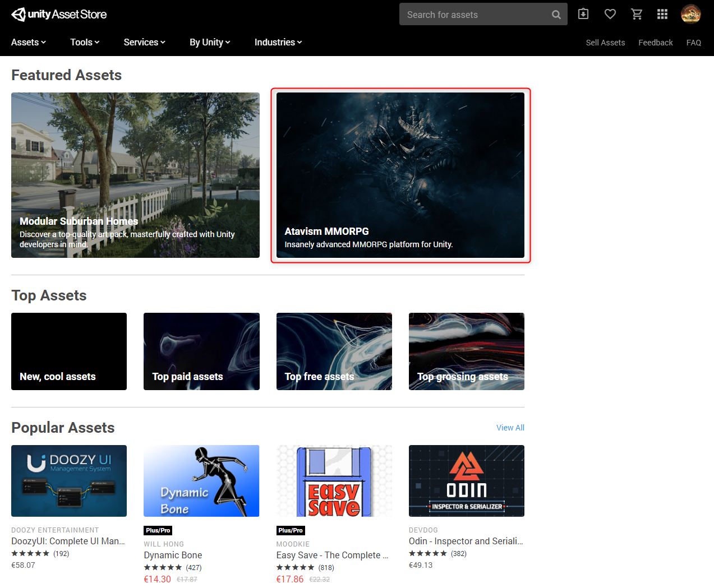Screen dimensions: 714x588
Task: Expand the Assets dropdown menu
Action: click(29, 42)
